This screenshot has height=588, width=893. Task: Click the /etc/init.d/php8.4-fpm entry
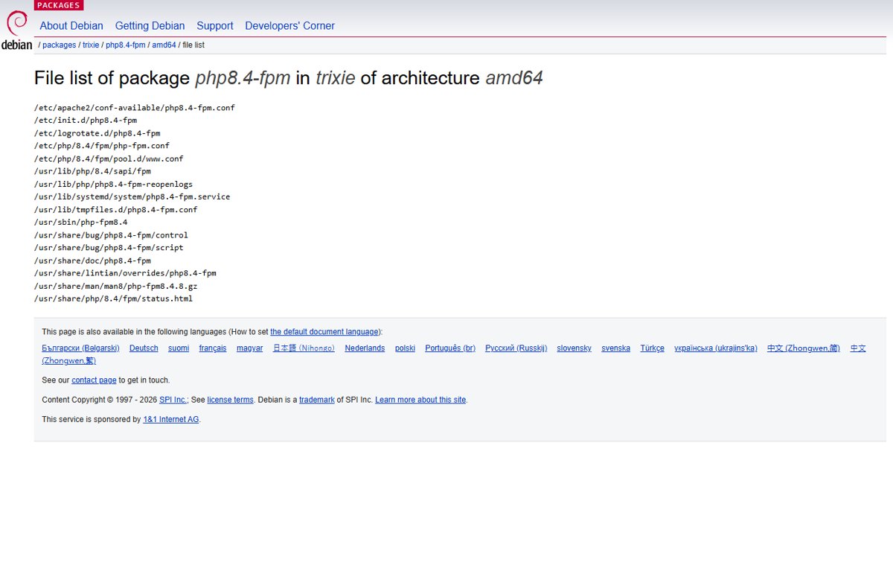tap(86, 121)
